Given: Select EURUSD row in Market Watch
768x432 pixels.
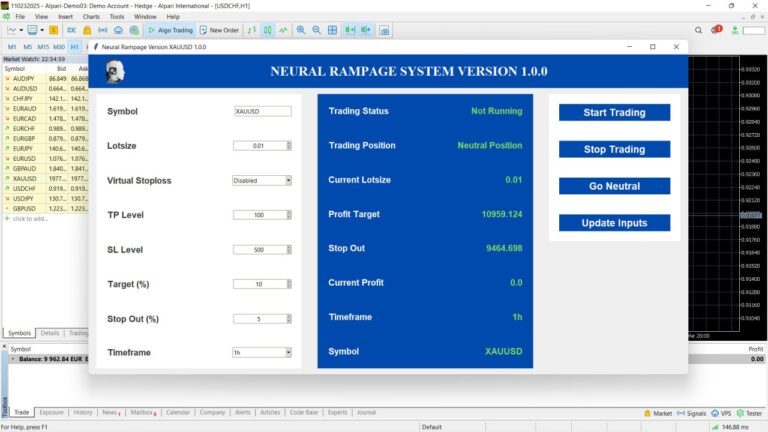Looking at the screenshot, I should [46, 158].
